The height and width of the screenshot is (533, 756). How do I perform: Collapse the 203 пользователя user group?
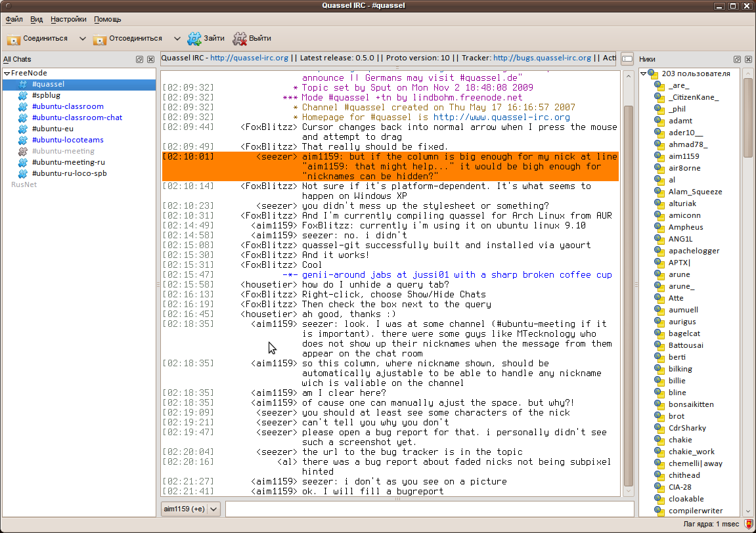click(643, 74)
